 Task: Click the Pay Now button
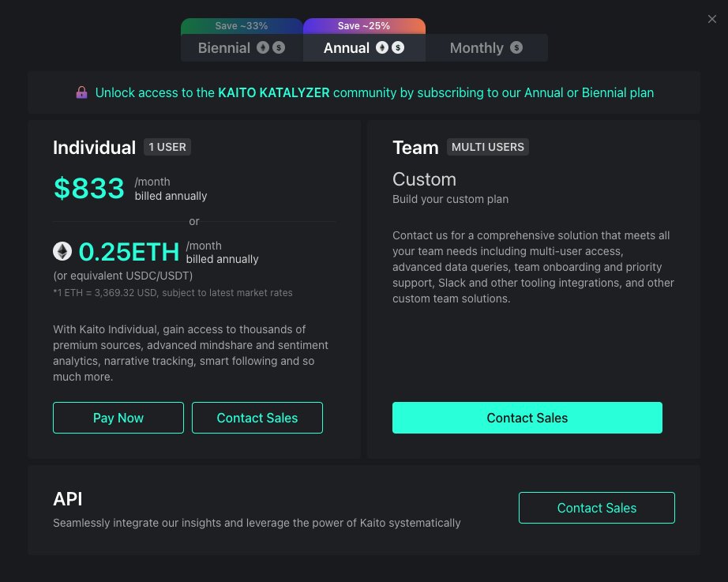pyautogui.click(x=118, y=418)
